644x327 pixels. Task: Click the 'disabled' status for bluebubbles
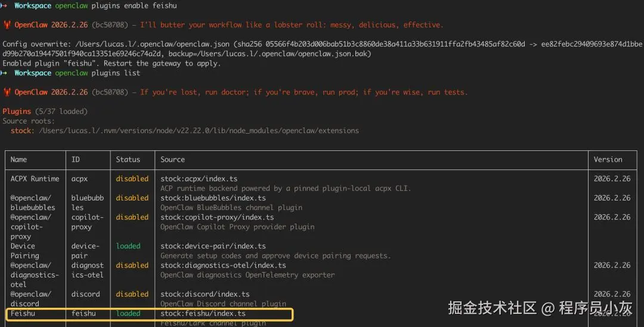click(132, 198)
